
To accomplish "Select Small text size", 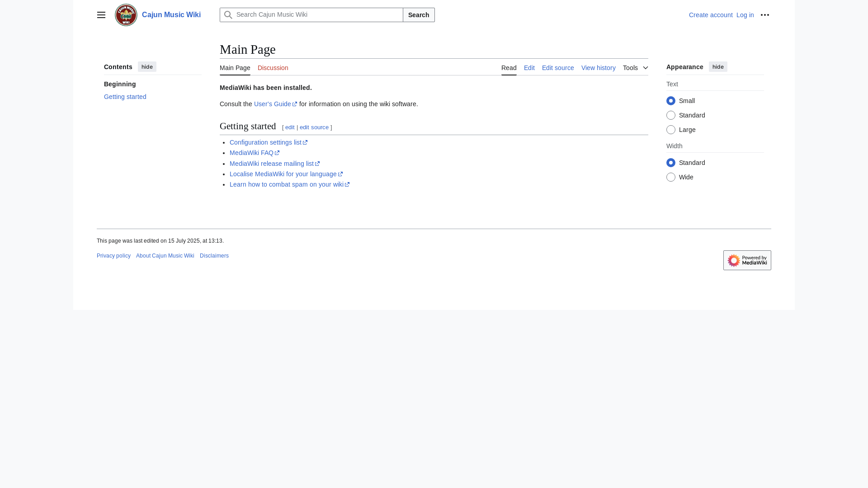I will 671,101.
